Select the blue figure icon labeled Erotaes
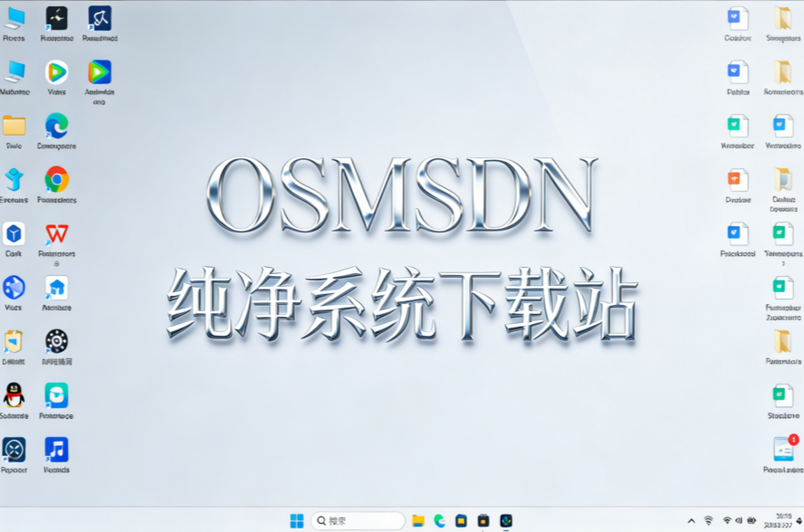Image resolution: width=804 pixels, height=532 pixels. click(14, 179)
